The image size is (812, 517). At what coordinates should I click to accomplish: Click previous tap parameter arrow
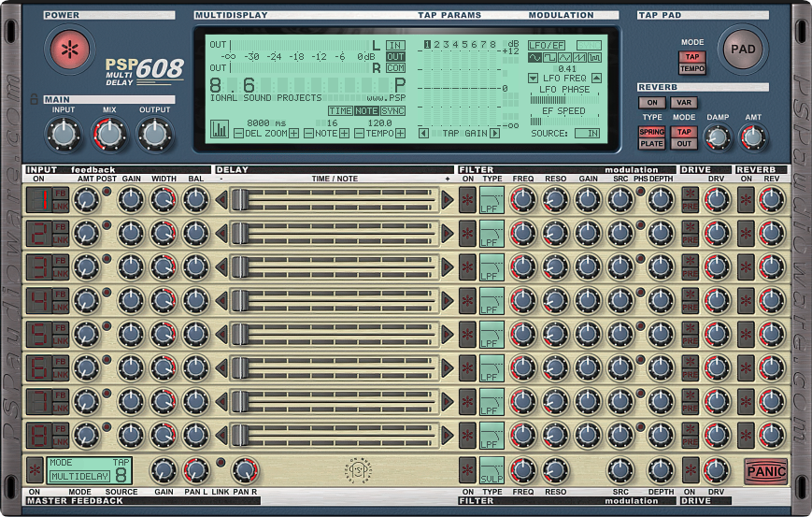click(423, 134)
